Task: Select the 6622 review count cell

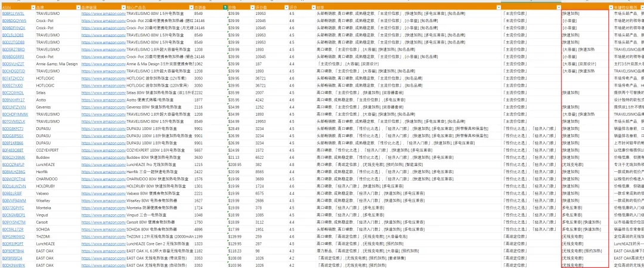Action: [272, 158]
